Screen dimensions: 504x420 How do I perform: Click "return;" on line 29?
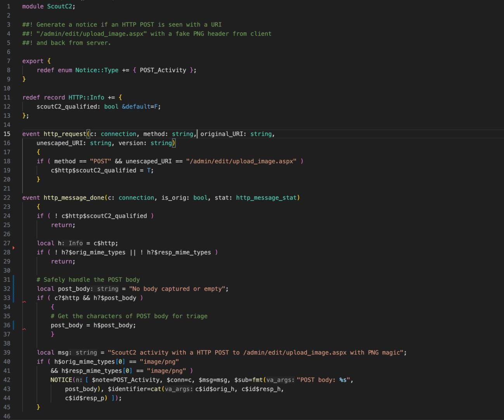[x=63, y=261]
